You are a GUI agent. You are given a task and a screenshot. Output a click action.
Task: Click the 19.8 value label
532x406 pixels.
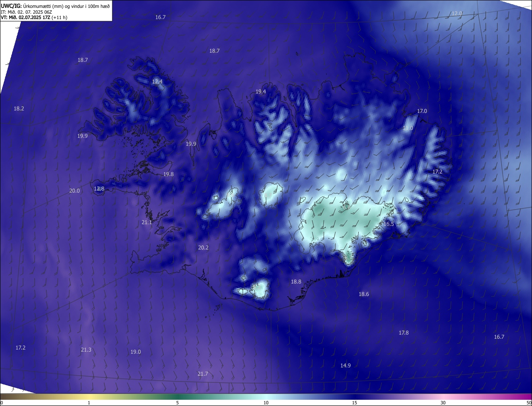(168, 174)
